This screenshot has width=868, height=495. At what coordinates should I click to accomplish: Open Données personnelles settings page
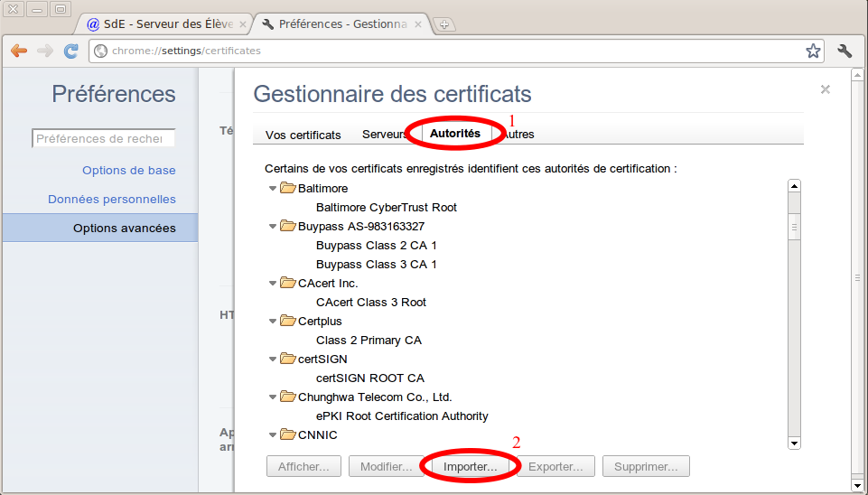[x=111, y=199]
